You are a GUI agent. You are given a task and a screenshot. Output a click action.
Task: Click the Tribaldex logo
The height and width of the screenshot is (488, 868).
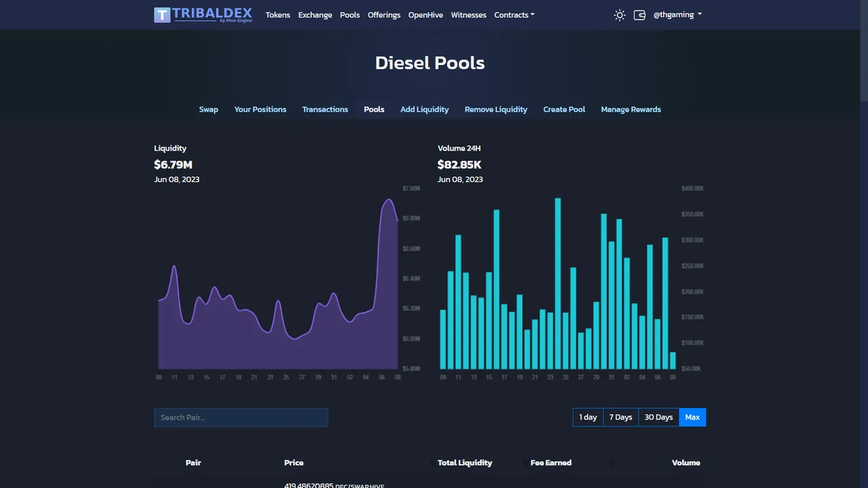click(x=203, y=15)
